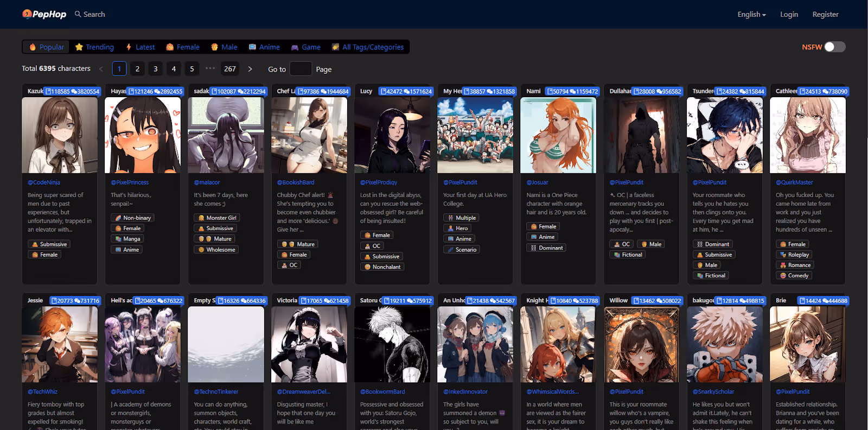Viewport: 868px width, 430px height.
Task: Go to previous page arrow
Action: tap(101, 69)
